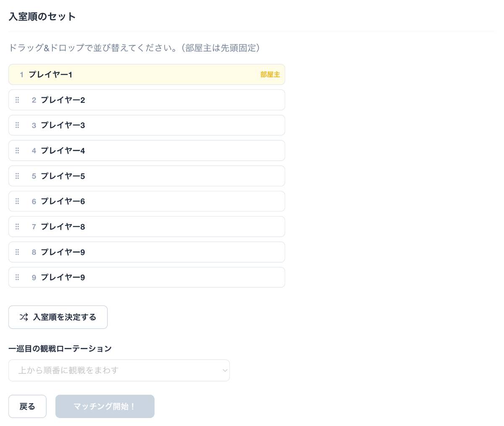Image resolution: width=504 pixels, height=426 pixels.
Task: Select the プレイヤー6 name label
Action: [x=63, y=201]
